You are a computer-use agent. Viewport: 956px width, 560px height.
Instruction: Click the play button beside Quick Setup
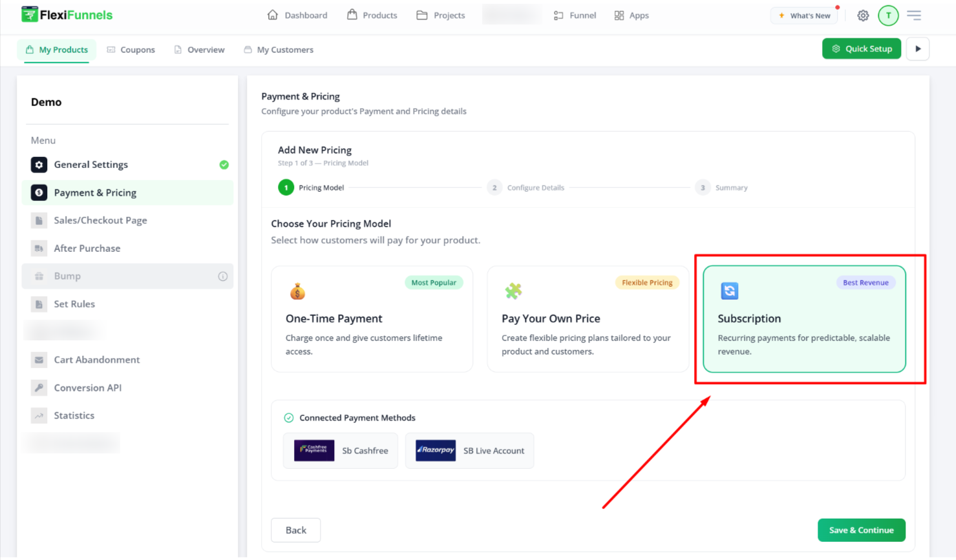918,49
